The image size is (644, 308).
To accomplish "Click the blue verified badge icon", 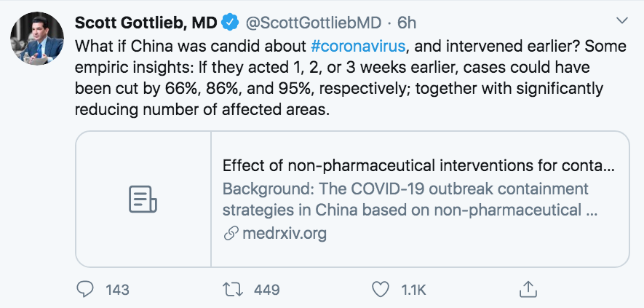I will [x=231, y=23].
